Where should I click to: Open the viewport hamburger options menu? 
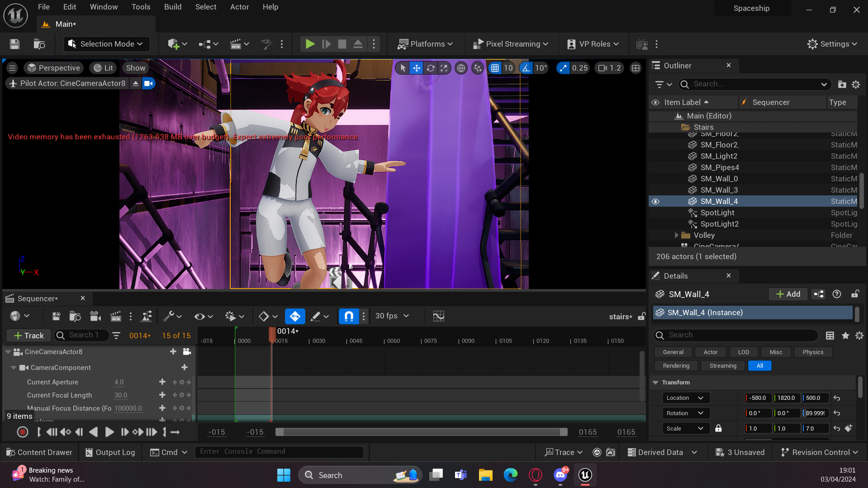tap(12, 68)
